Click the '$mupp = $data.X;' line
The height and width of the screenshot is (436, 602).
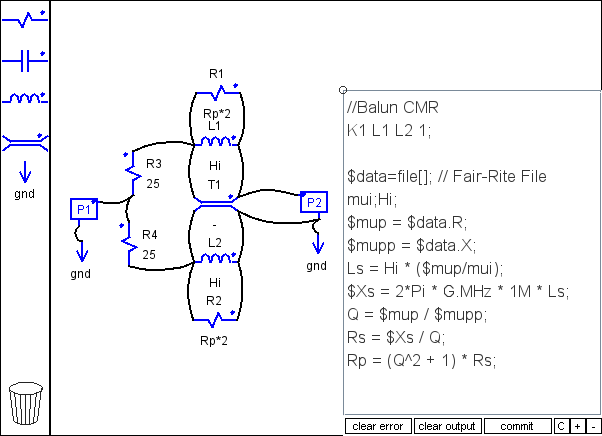412,246
